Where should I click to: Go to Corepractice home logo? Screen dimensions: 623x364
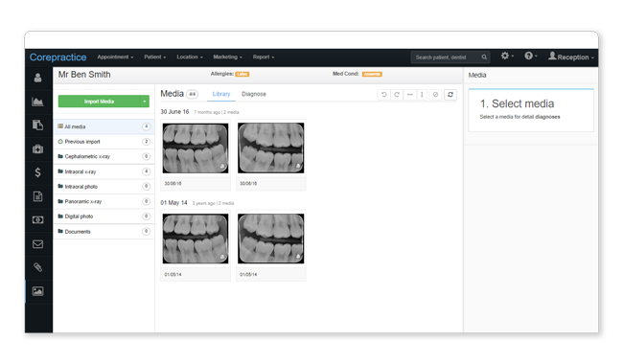point(58,57)
